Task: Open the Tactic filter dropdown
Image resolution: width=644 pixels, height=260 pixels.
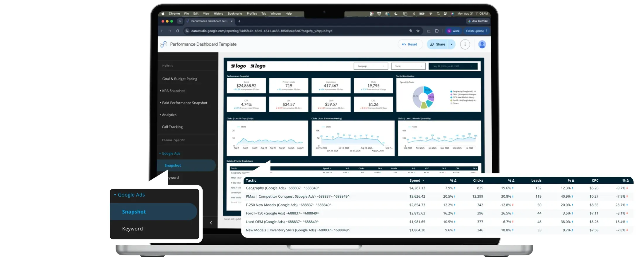Action: pos(408,66)
